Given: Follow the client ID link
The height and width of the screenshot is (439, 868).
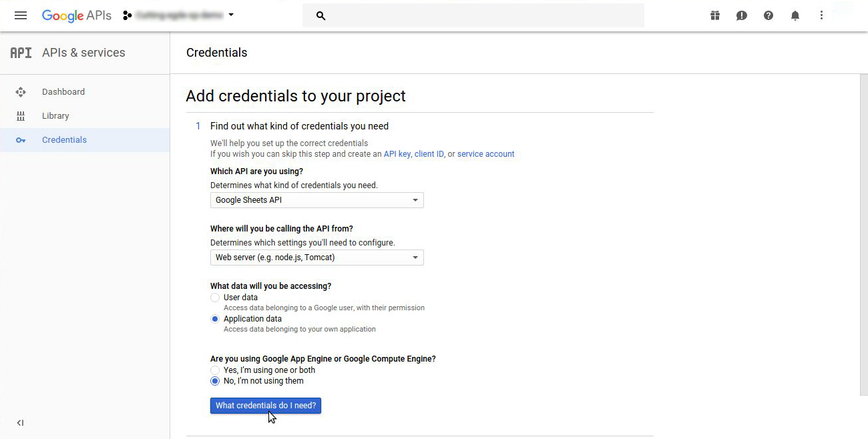Looking at the screenshot, I should (429, 154).
